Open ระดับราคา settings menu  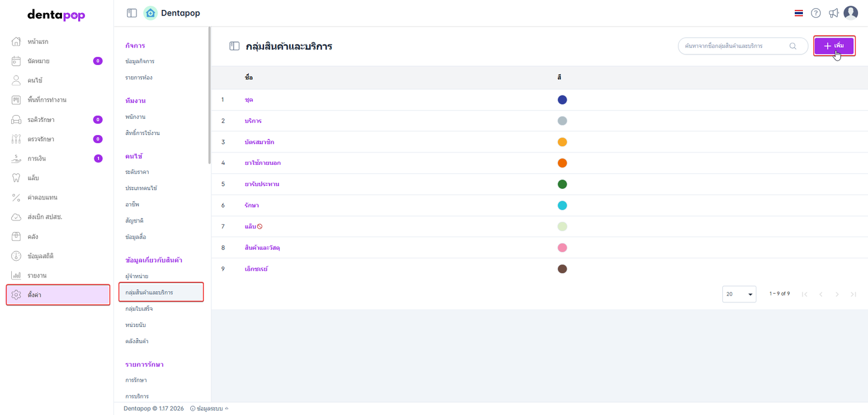click(x=137, y=172)
